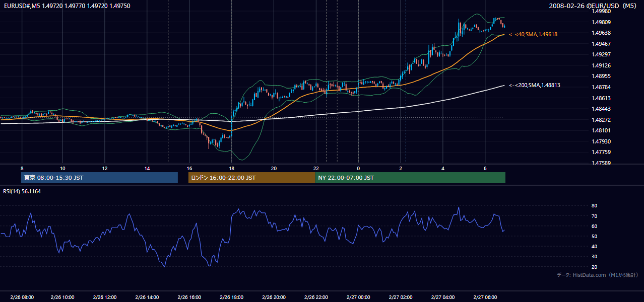644x302 pixels.
Task: Click the 2/26 08:00 date label
Action: 22,297
